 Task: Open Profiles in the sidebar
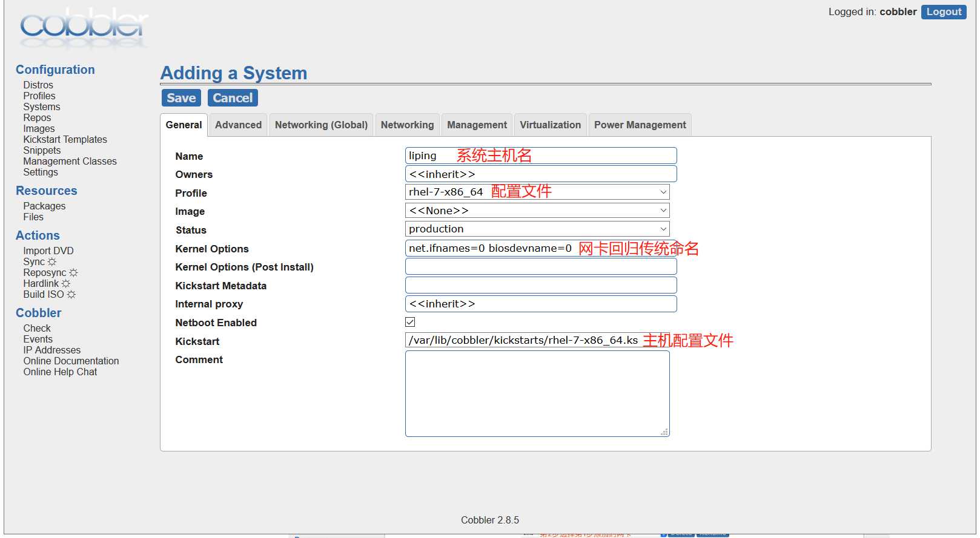[39, 96]
